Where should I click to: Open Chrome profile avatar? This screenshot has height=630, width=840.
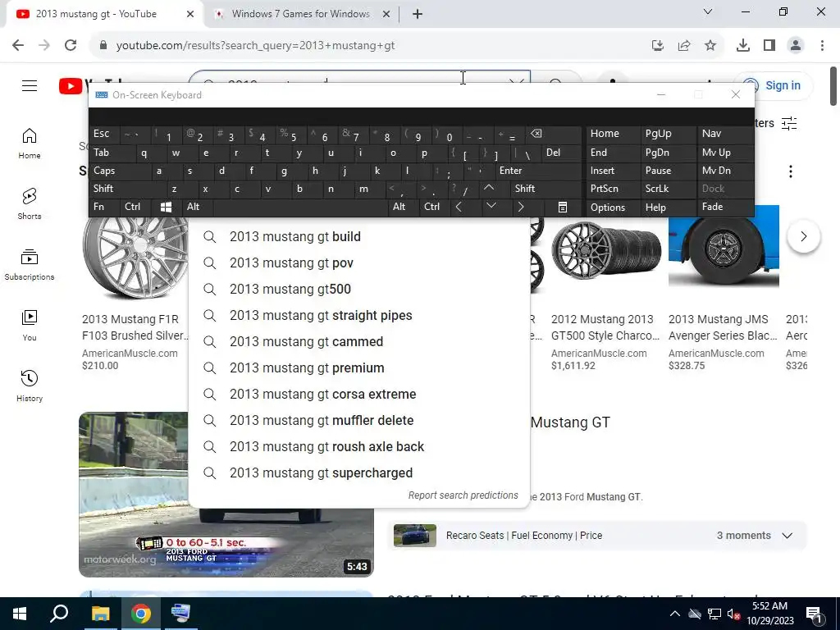(796, 46)
